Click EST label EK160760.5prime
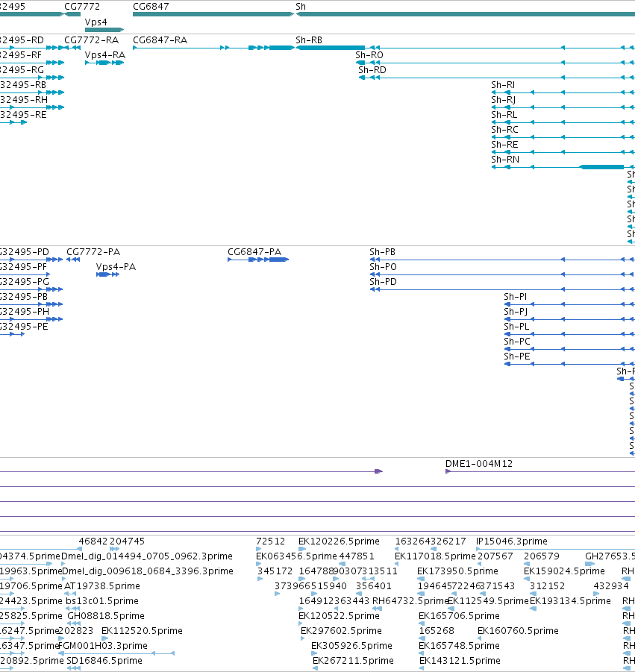The width and height of the screenshot is (635, 672). tap(518, 631)
